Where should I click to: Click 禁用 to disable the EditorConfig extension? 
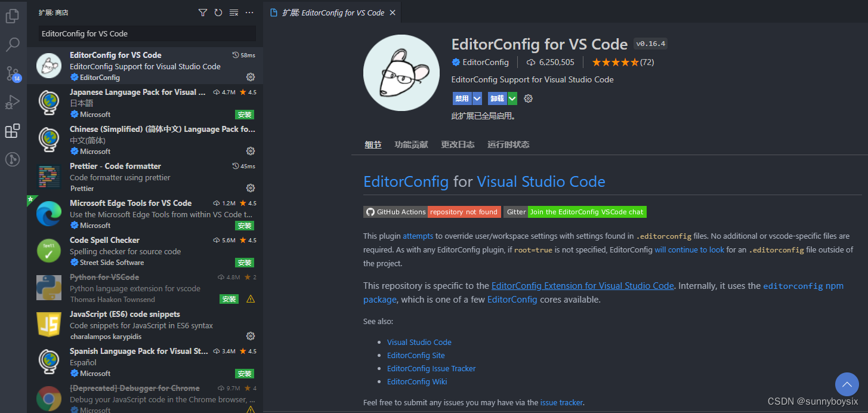click(462, 98)
